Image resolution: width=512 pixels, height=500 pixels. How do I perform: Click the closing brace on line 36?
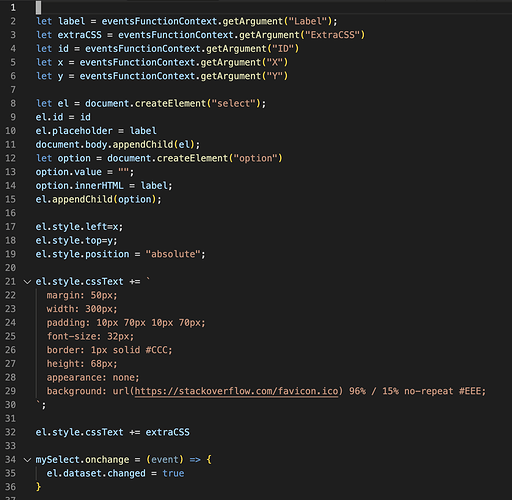38,487
